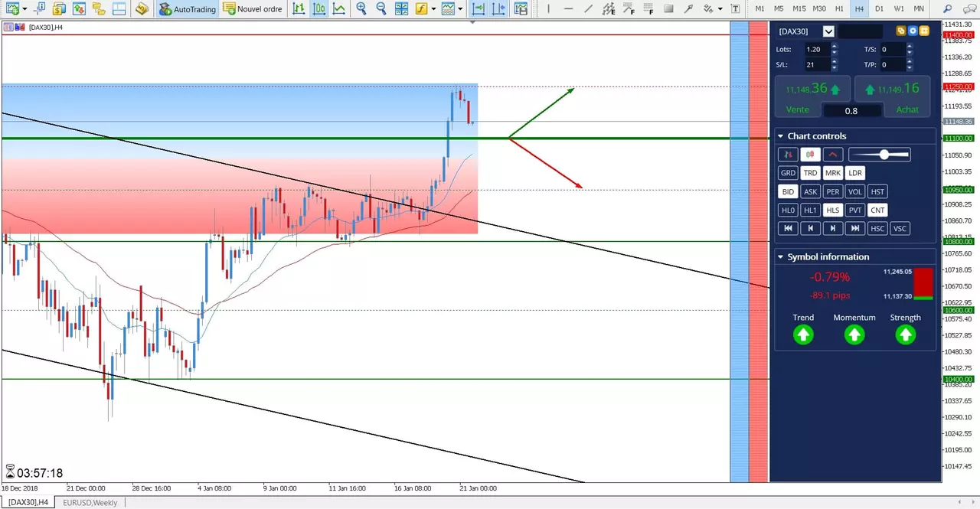
Task: Switch to MN timeframe
Action: pyautogui.click(x=919, y=9)
